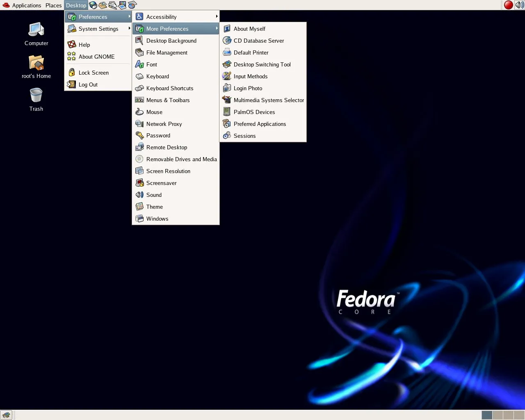Click the red notification icon in panel
525x420 pixels.
coord(509,5)
